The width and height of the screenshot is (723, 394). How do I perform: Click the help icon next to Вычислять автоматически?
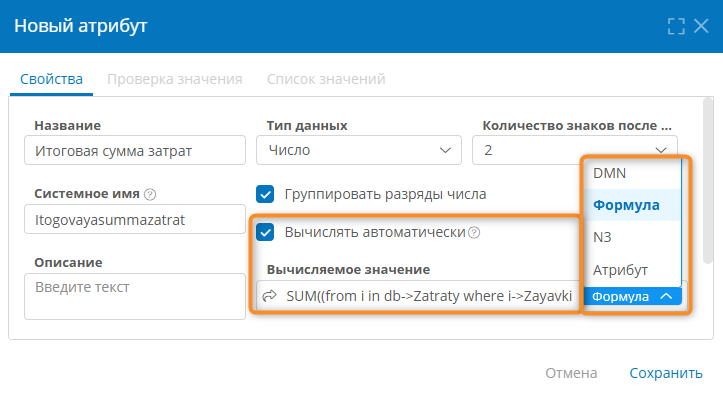pyautogui.click(x=474, y=233)
